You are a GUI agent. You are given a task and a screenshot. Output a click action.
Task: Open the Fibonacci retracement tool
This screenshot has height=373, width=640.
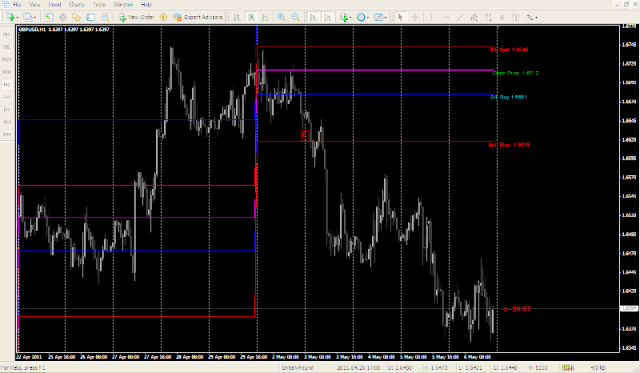(488, 17)
